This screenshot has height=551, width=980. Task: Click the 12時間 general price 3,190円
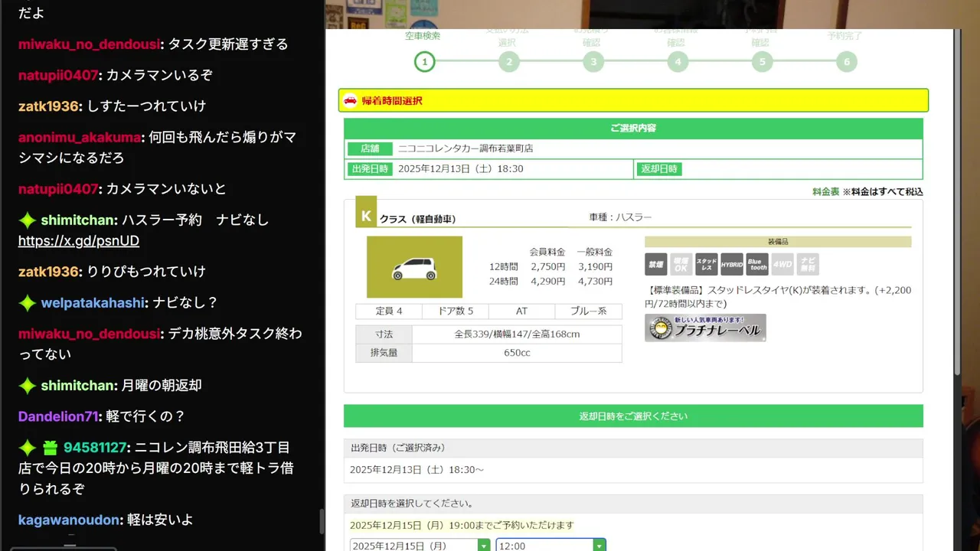click(x=594, y=266)
